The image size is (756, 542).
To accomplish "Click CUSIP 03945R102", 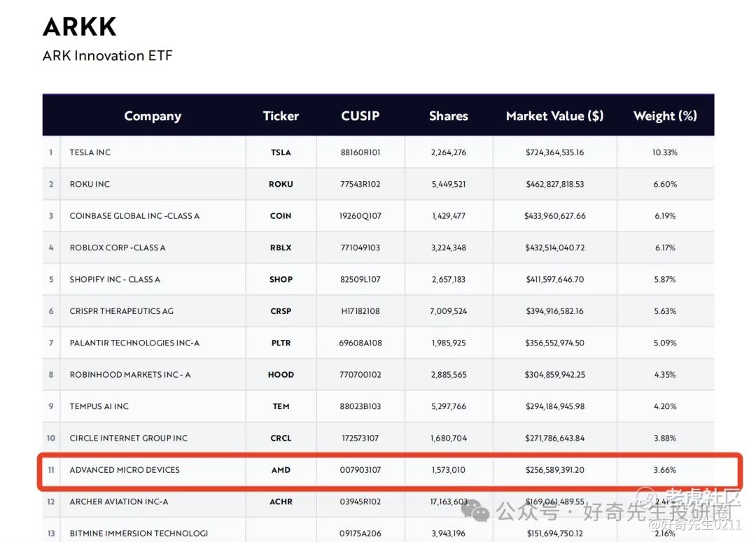I will [x=360, y=502].
